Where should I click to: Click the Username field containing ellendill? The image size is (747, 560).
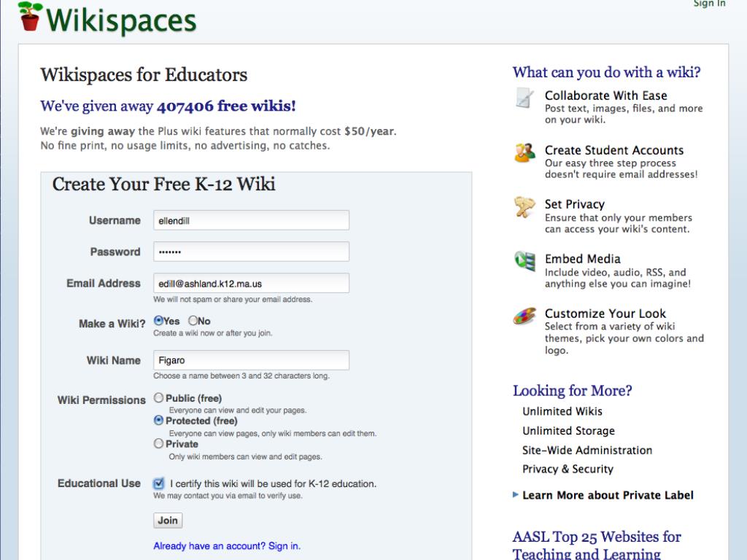pos(251,220)
